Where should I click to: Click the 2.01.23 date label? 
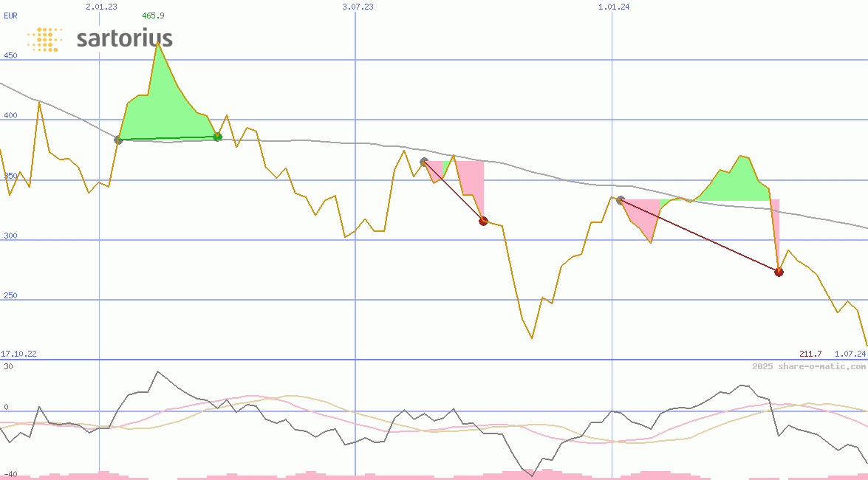(101, 7)
